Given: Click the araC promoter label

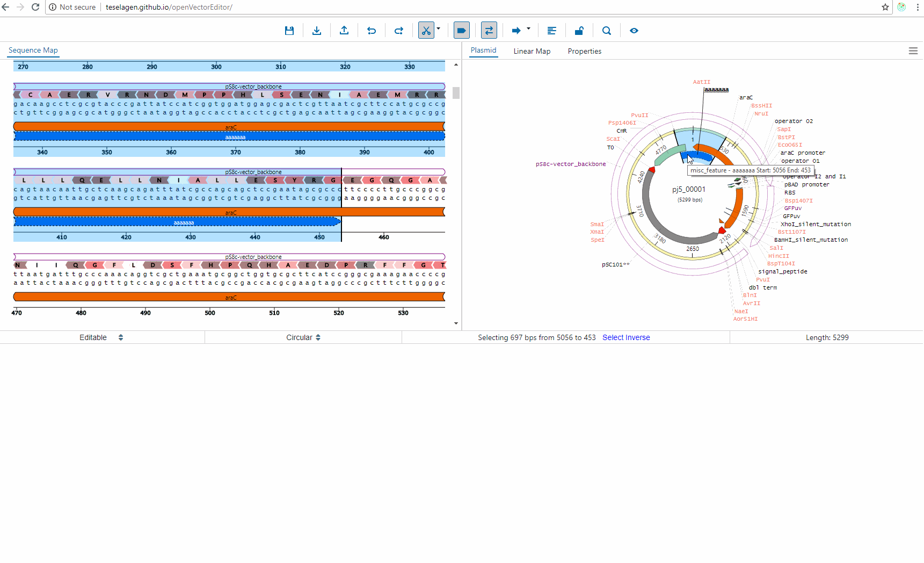Looking at the screenshot, I should [803, 153].
